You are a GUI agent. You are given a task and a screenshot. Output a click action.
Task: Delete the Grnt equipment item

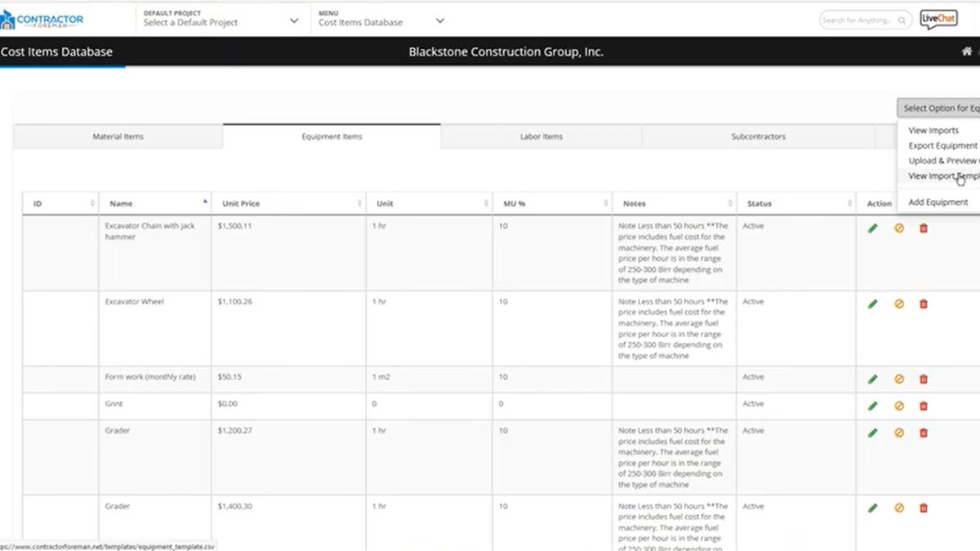[x=923, y=406]
